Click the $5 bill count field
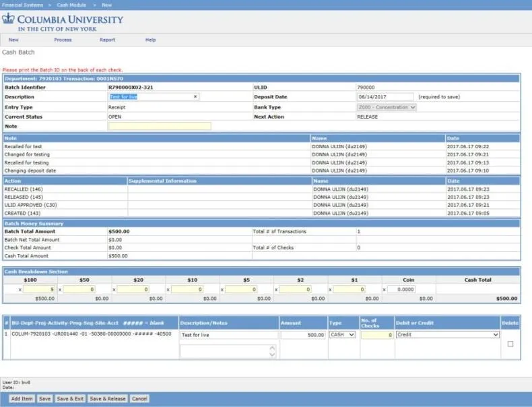532x407 pixels. tap(241, 290)
